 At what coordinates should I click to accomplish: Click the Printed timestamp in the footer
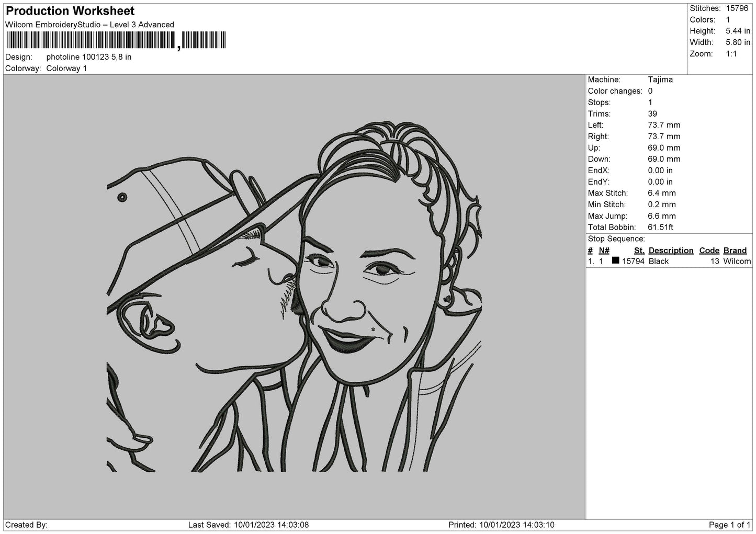pos(501,525)
